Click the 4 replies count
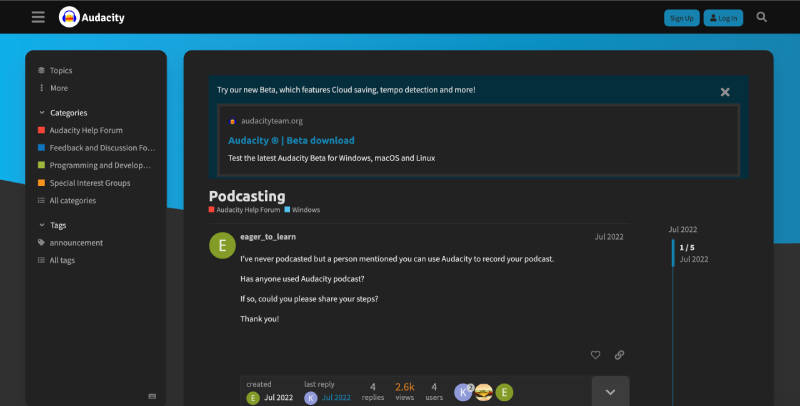This screenshot has height=406, width=800. click(372, 391)
